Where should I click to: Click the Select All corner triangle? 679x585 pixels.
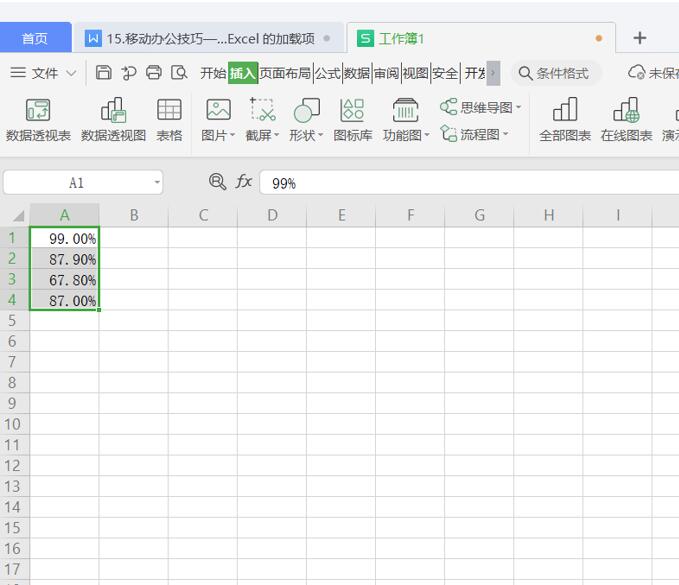click(18, 216)
